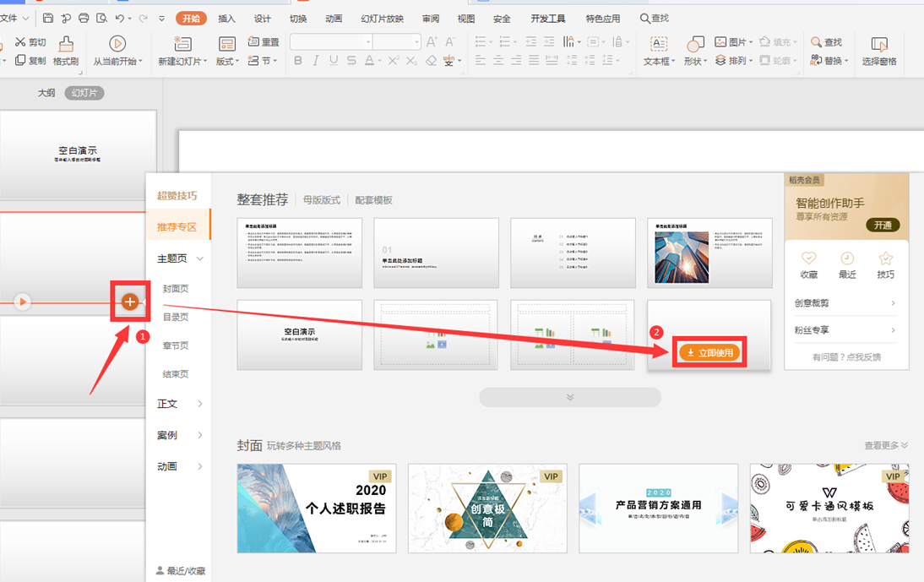924x582 pixels.
Task: Open the font name dropdown
Action: click(368, 42)
